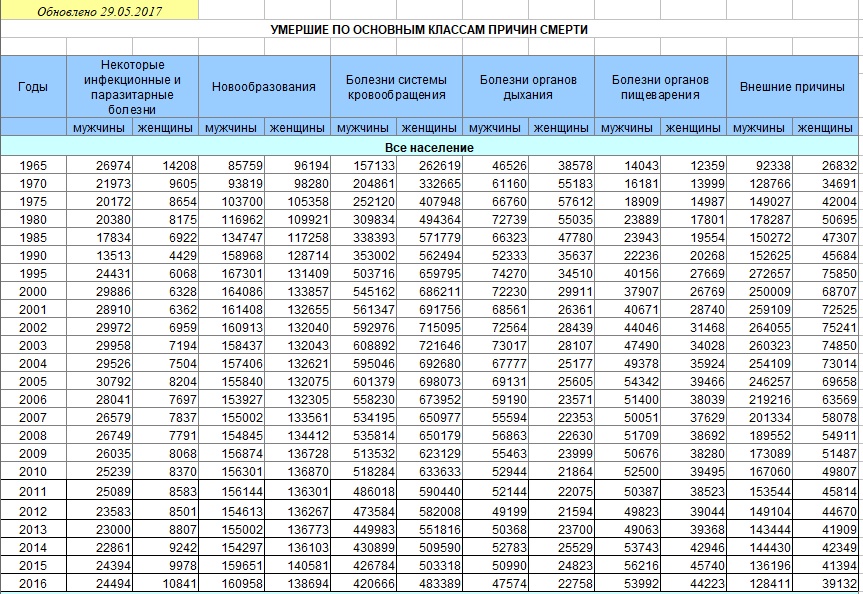This screenshot has height=594, width=863.
Task: Select the 'Некоторые инфекционные и паразитарные болезни' header
Action: pyautogui.click(x=132, y=86)
